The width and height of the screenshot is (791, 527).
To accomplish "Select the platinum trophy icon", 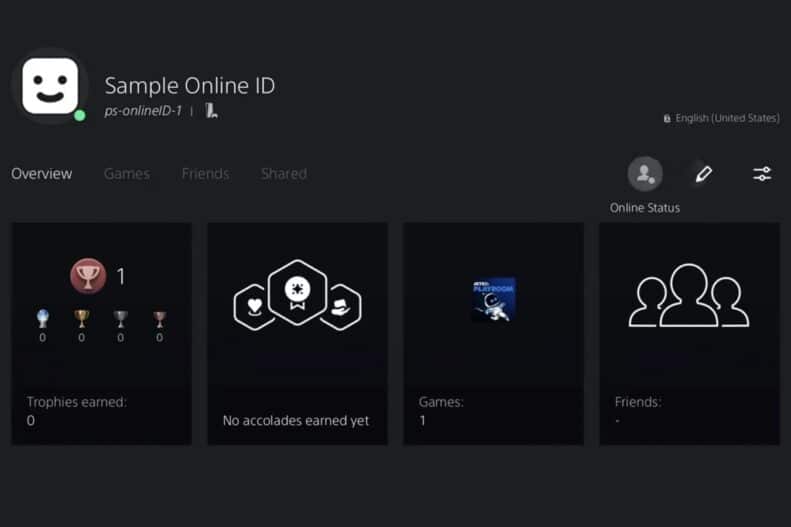I will tap(42, 319).
